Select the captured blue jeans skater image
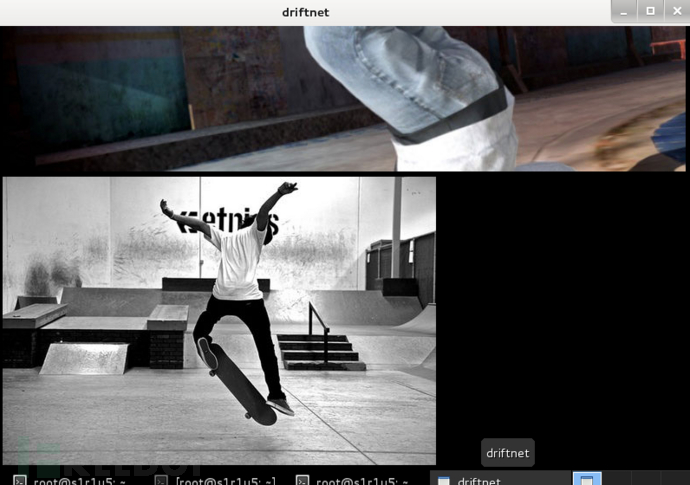690x485 pixels. (343, 99)
